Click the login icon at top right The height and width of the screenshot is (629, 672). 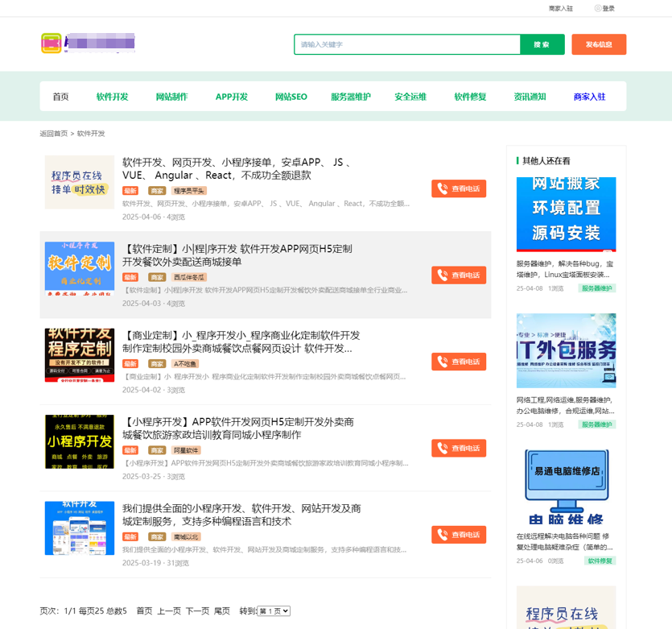pos(597,8)
